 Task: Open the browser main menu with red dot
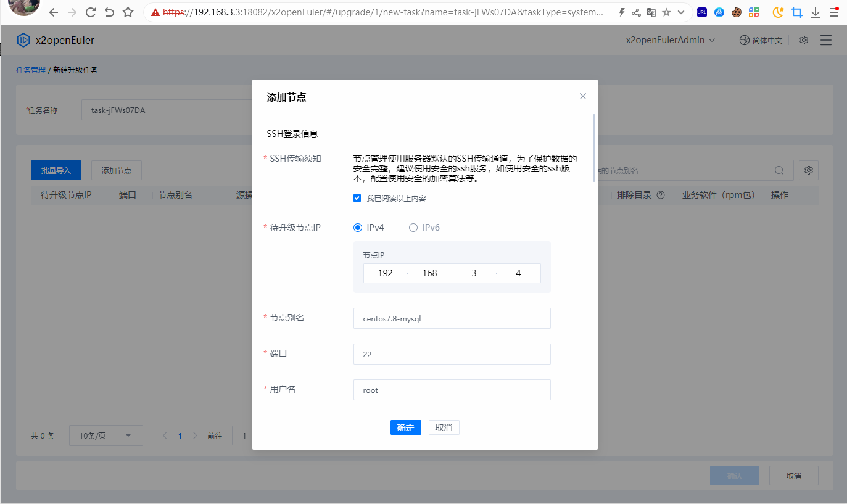pos(833,12)
